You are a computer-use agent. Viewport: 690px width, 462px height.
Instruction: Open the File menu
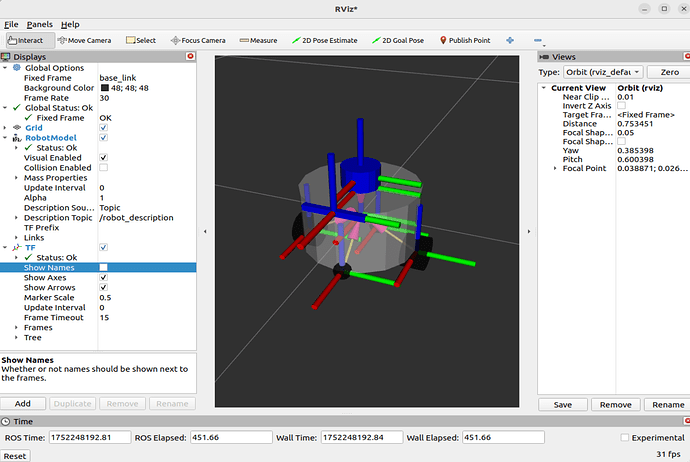pos(11,24)
